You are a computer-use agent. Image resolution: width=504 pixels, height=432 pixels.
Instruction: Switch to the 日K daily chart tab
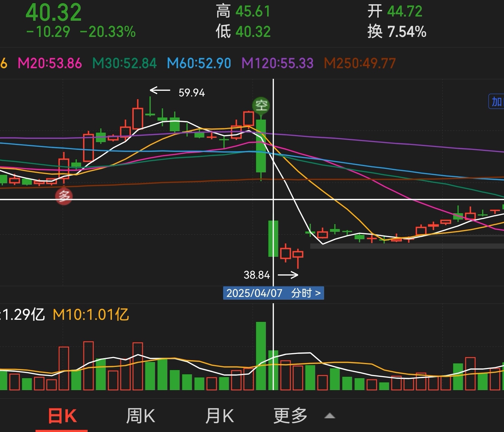click(x=62, y=416)
